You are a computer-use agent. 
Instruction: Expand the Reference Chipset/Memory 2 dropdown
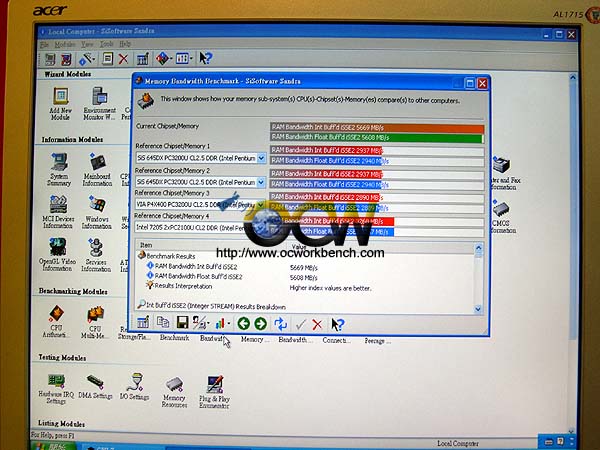[x=261, y=182]
